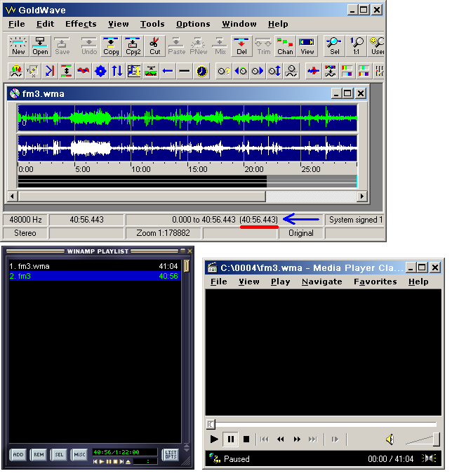Click the volume slider in Media Player Classic

(423, 439)
